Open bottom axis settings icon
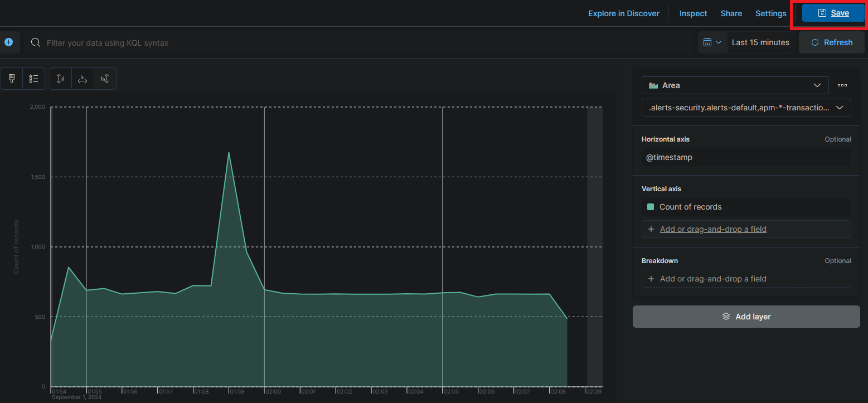 coord(83,79)
